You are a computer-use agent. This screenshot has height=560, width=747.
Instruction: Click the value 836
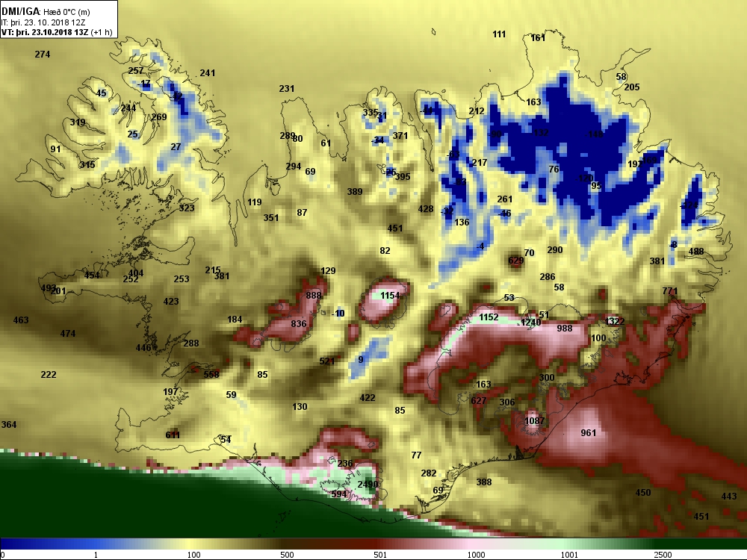pyautogui.click(x=299, y=324)
